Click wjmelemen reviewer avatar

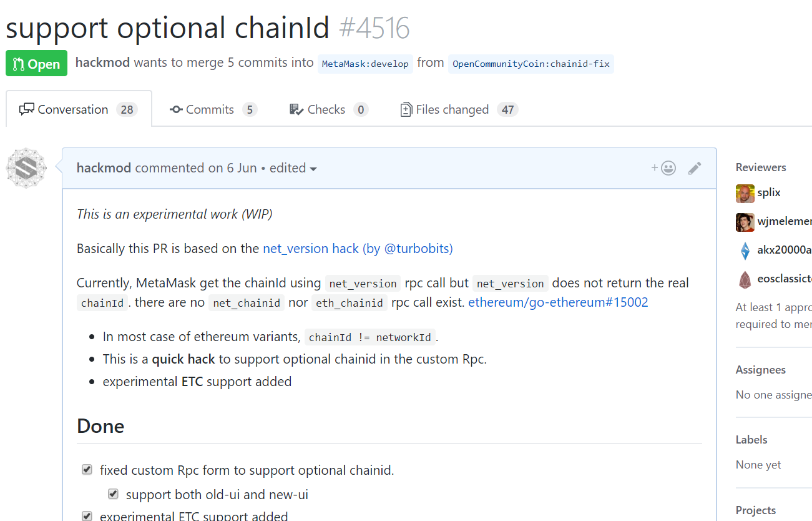point(745,222)
